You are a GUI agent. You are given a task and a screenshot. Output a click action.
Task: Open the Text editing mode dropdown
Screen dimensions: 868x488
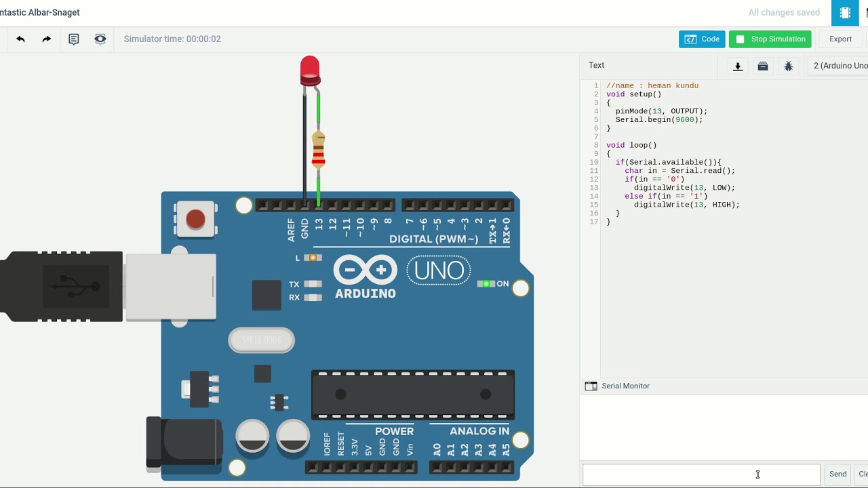tap(648, 66)
